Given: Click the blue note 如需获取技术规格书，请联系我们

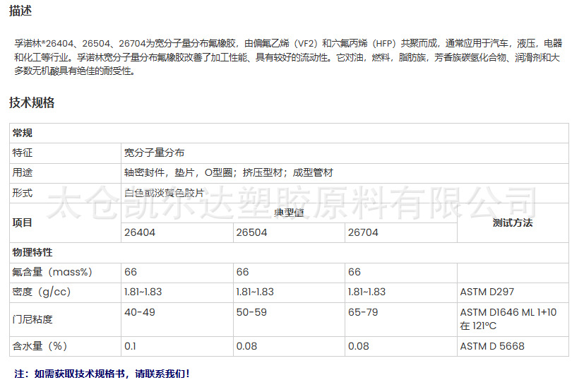Looking at the screenshot, I should pos(102,374).
